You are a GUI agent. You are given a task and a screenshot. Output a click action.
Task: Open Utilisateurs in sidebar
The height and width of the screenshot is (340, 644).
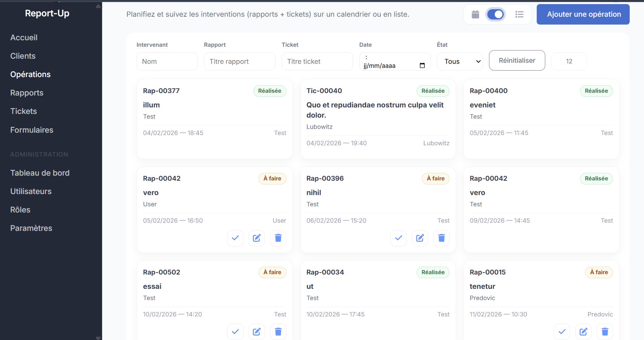click(x=31, y=191)
